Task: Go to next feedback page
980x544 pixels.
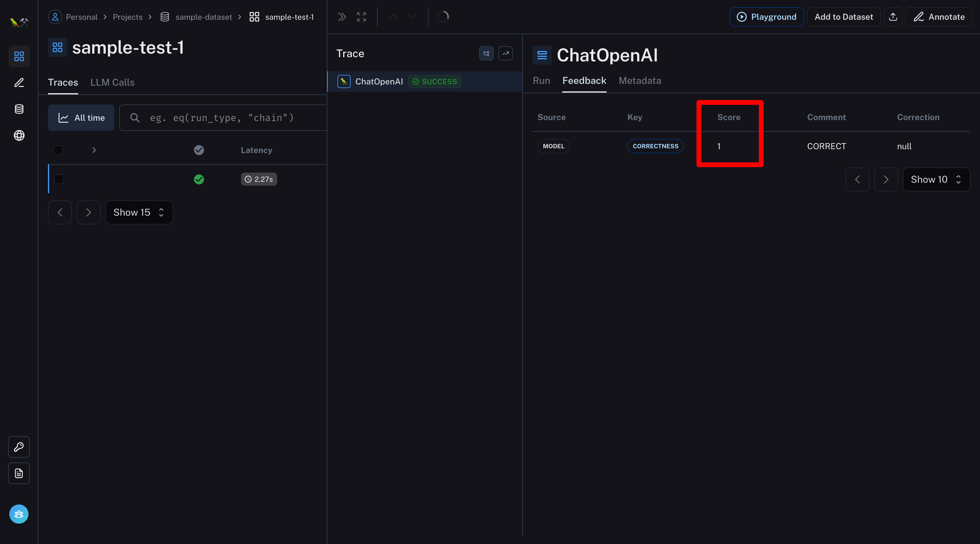Action: tap(886, 179)
